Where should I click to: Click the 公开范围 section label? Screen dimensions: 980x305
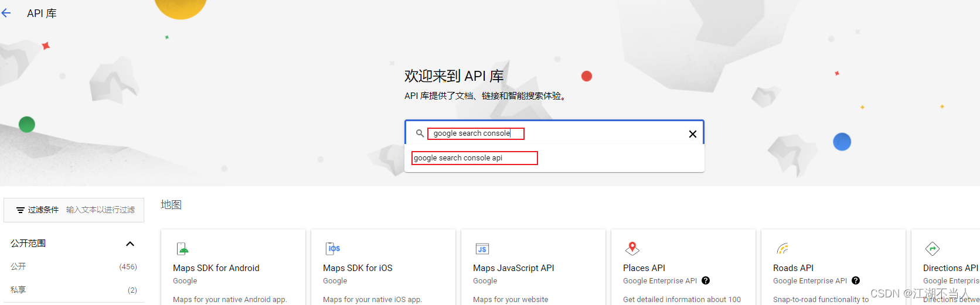point(28,244)
